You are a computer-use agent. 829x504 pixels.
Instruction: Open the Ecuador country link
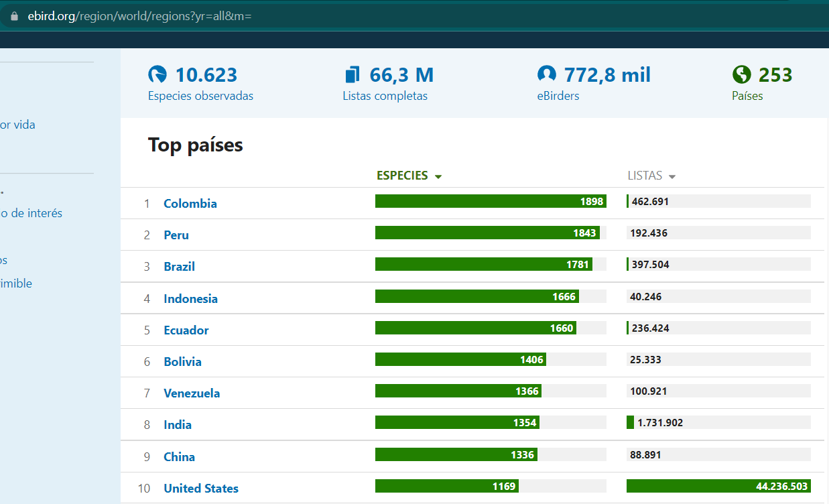pos(186,330)
